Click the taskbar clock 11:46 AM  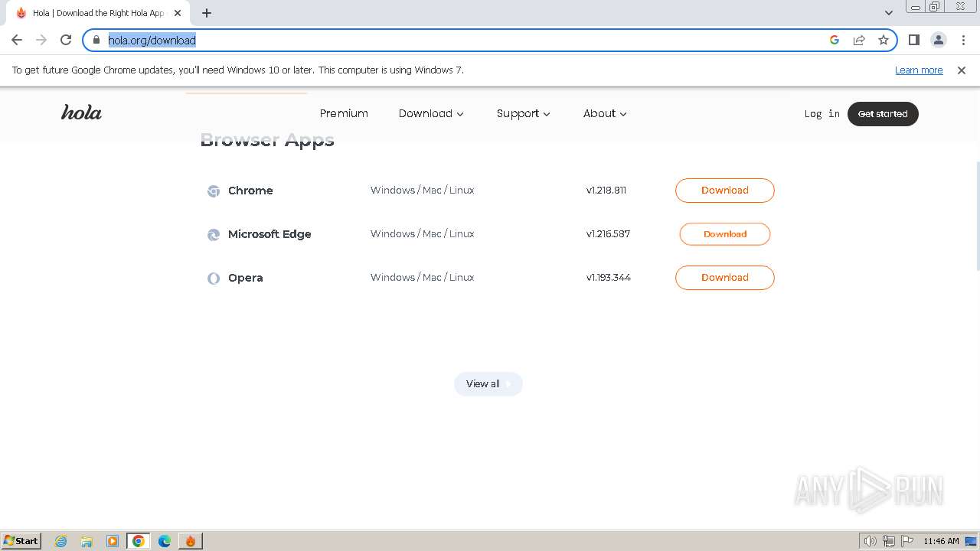(941, 541)
